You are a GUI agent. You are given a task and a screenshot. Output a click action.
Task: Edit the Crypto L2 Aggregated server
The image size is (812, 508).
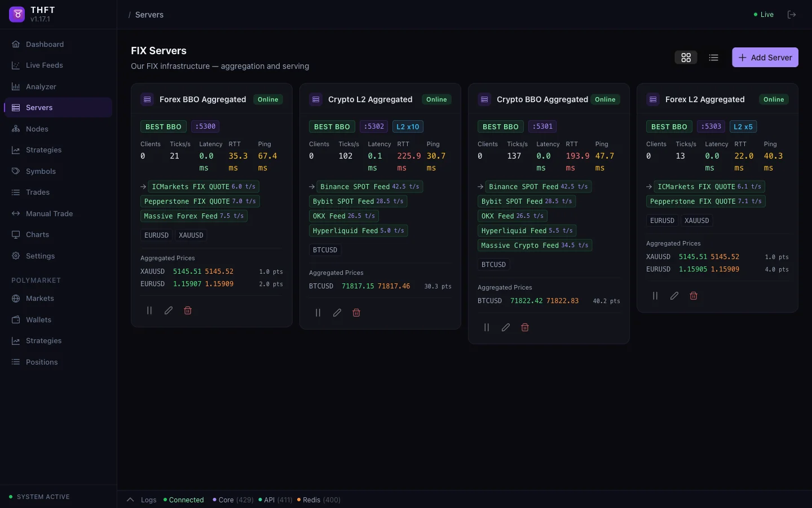tap(337, 313)
